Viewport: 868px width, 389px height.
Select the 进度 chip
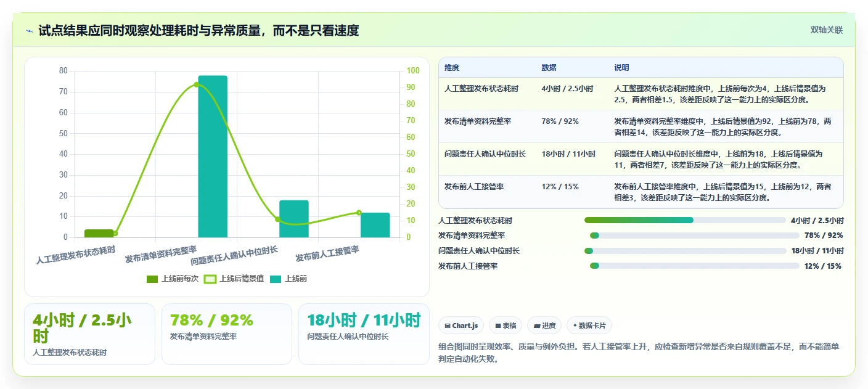coord(544,326)
